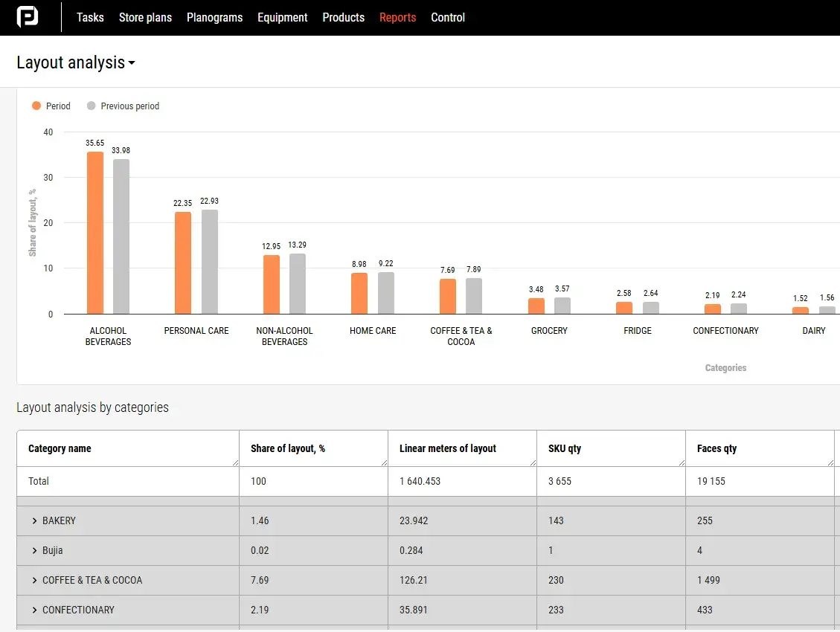Viewport: 840px width, 632px height.
Task: Open the Planograms menu item
Action: 214,17
